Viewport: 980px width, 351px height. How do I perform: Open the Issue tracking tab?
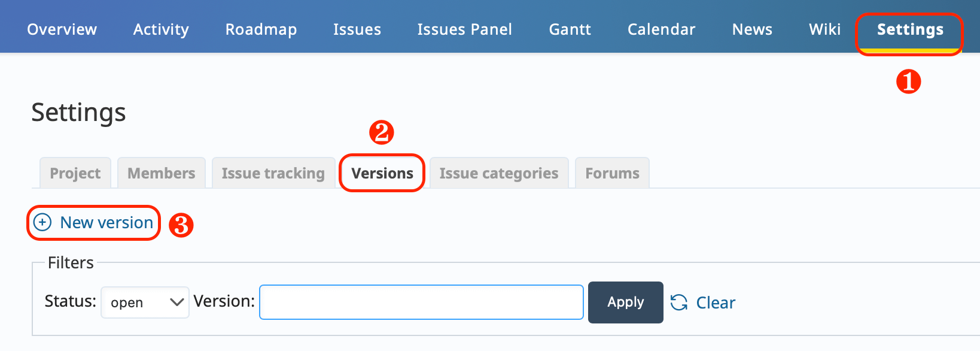pos(273,173)
